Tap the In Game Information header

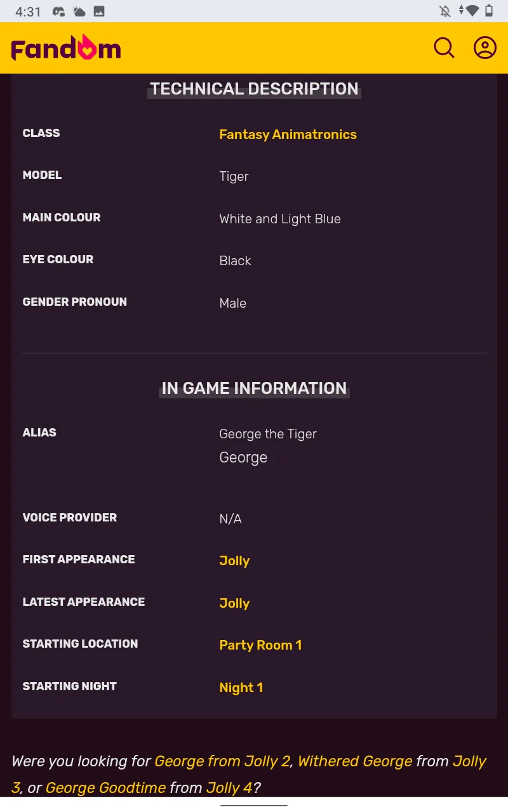(x=254, y=388)
